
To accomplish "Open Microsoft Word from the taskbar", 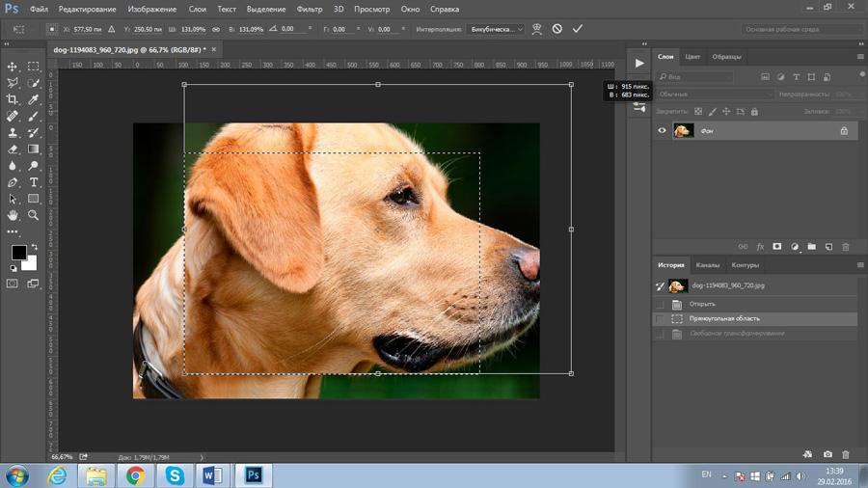I will (x=212, y=474).
